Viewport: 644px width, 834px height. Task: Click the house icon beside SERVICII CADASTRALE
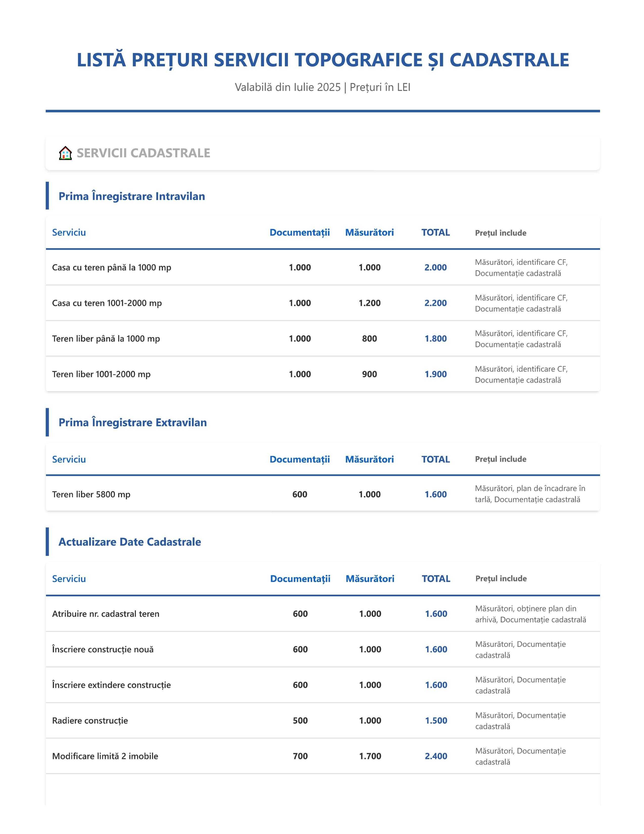pos(65,153)
